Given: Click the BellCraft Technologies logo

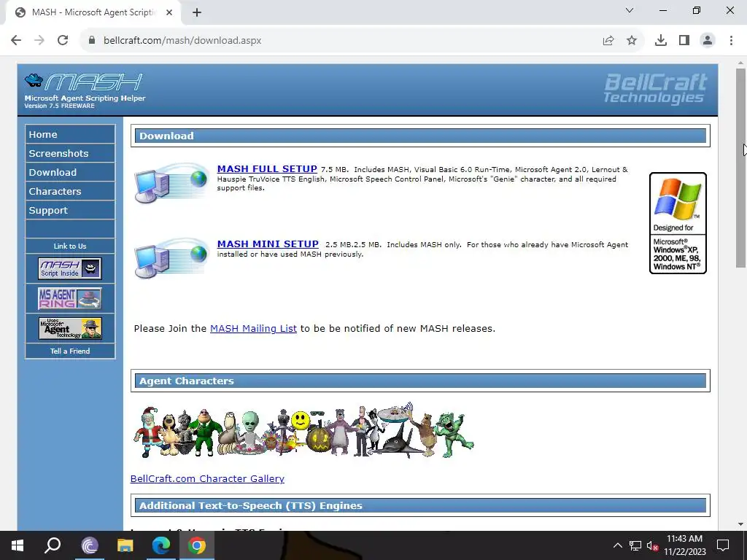Looking at the screenshot, I should pos(656,88).
